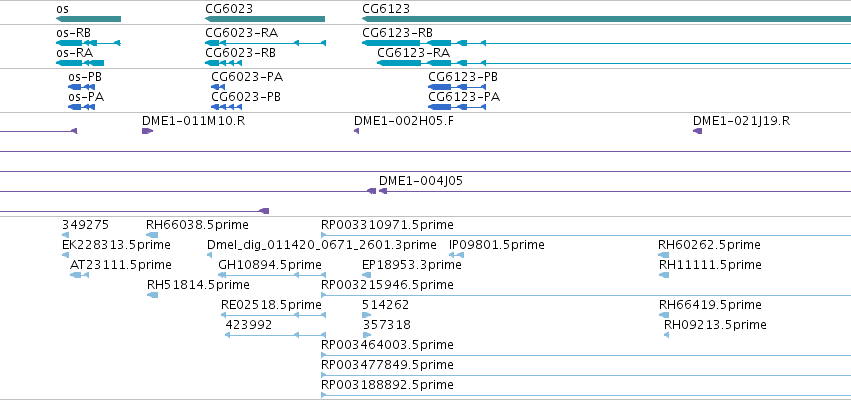
Task: Click the CG6123 gene name label
Action: pos(386,9)
